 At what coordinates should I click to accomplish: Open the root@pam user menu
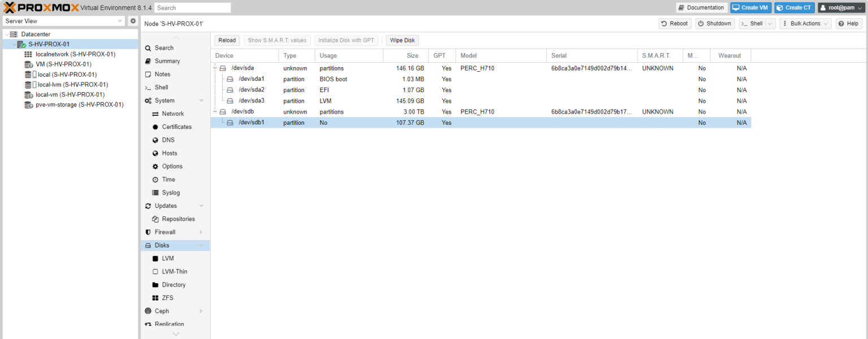(841, 7)
